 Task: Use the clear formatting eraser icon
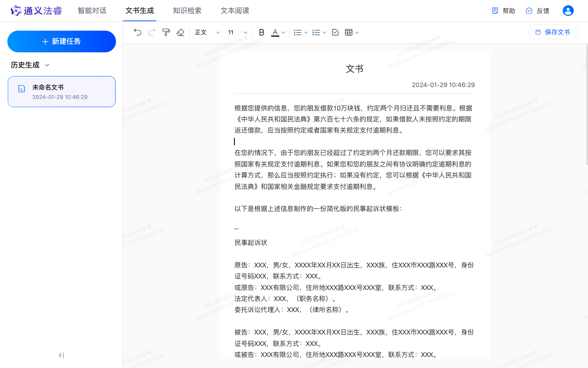point(180,32)
